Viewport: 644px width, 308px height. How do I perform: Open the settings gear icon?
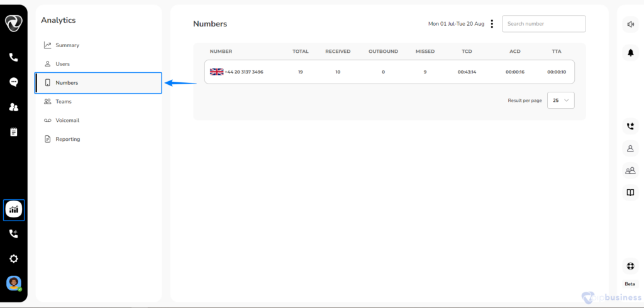[14, 259]
